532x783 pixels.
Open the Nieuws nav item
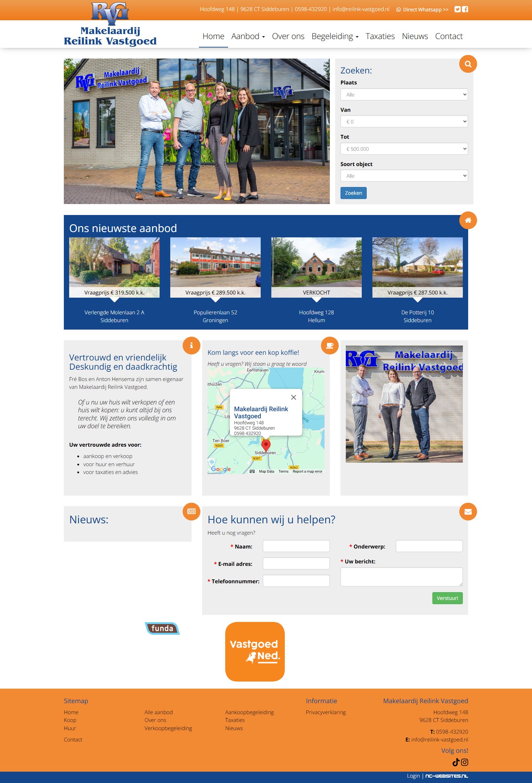coord(415,36)
